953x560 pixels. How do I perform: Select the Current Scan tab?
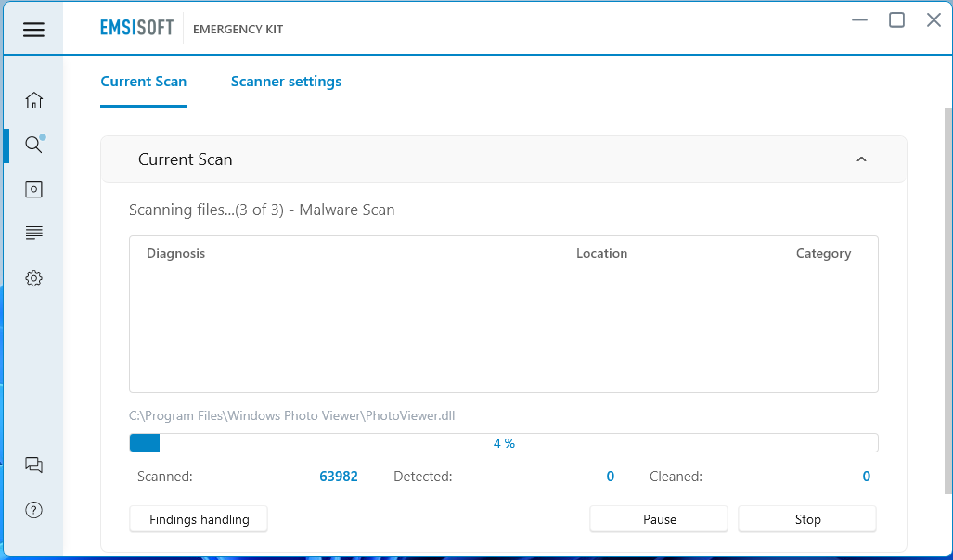point(143,82)
